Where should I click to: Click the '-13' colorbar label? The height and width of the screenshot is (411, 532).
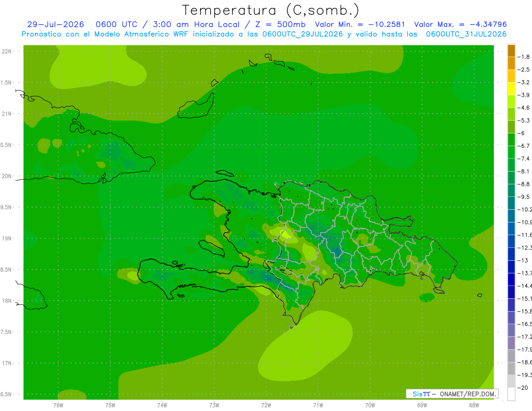pyautogui.click(x=522, y=260)
